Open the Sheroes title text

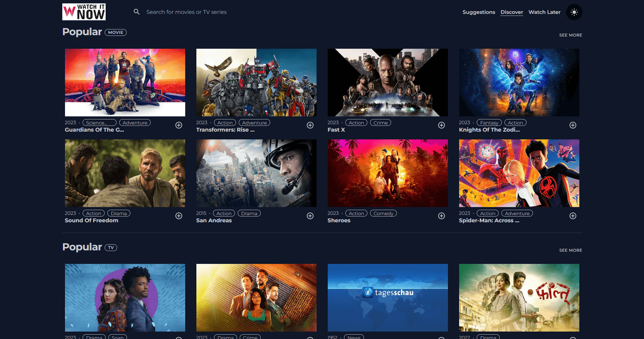pyautogui.click(x=339, y=221)
